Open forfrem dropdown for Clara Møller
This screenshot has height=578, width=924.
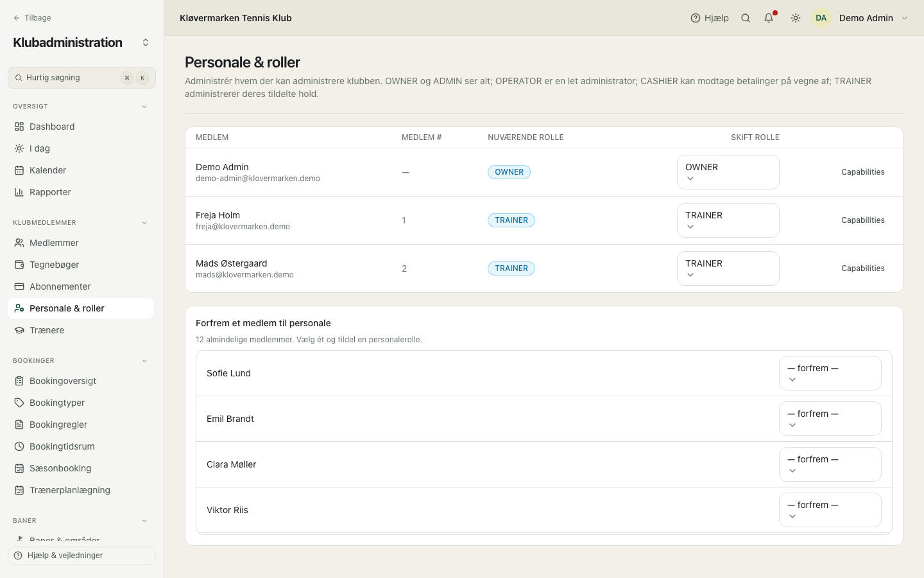[830, 464]
